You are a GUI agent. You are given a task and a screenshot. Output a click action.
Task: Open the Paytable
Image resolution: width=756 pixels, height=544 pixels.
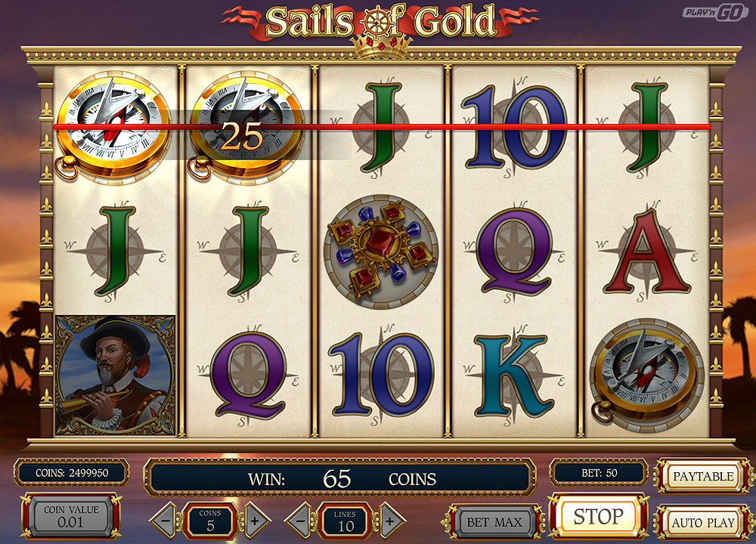click(x=703, y=477)
